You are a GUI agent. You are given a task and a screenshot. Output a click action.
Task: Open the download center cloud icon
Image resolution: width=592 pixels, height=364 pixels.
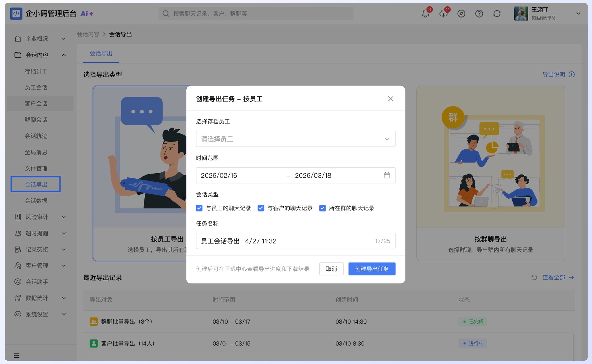[x=443, y=14]
